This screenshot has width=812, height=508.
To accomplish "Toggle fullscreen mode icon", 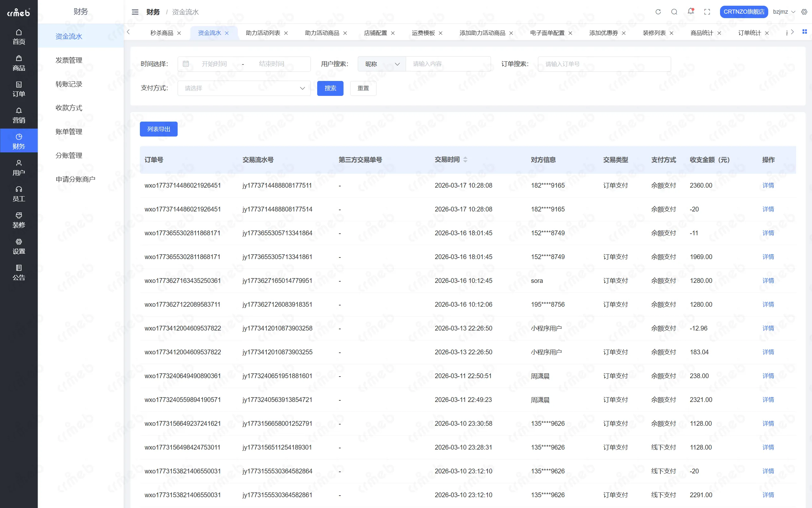I will point(707,12).
